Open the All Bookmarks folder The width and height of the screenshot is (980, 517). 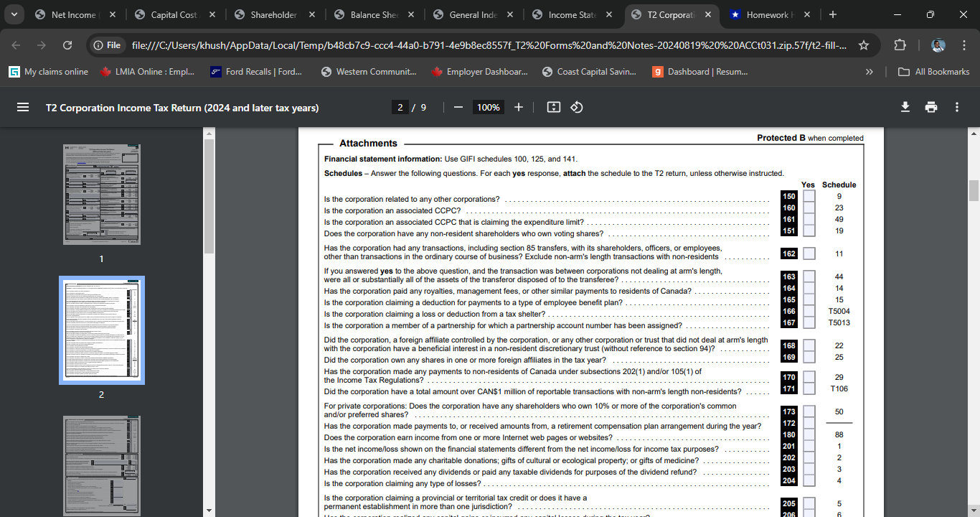(934, 72)
